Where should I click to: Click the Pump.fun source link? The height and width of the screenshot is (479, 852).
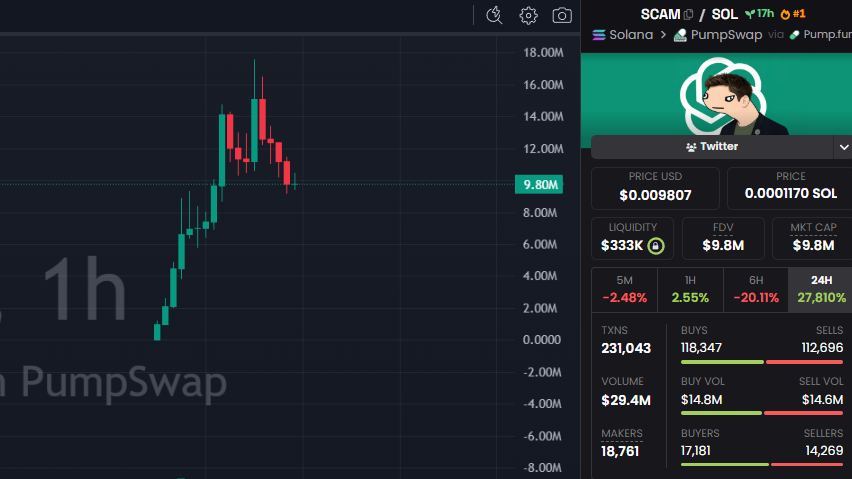(827, 35)
